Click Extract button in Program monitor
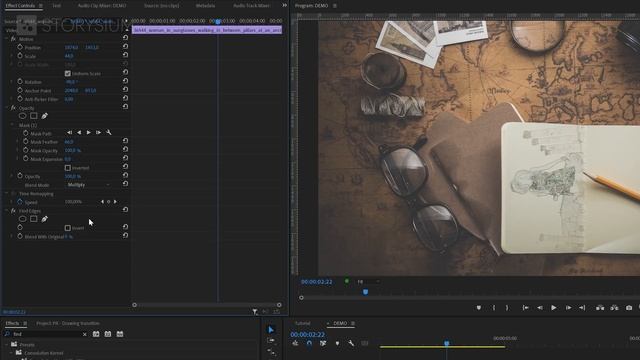The image size is (640, 360). [614, 308]
